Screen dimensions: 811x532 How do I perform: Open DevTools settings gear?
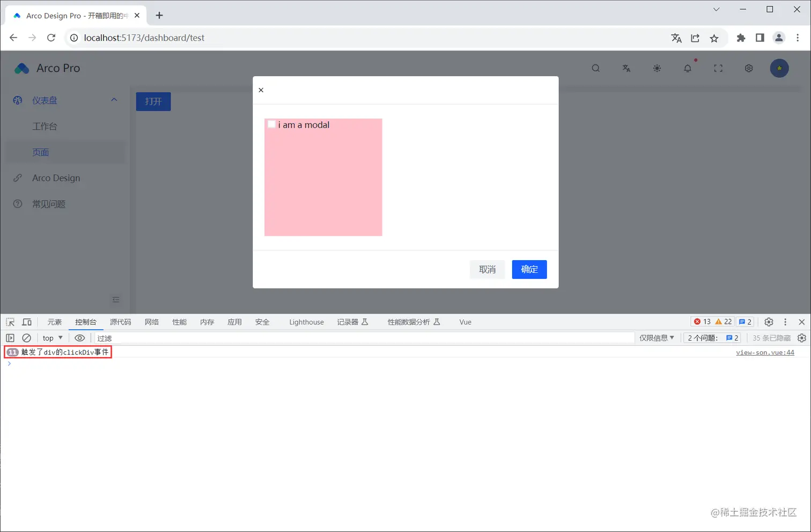(769, 322)
